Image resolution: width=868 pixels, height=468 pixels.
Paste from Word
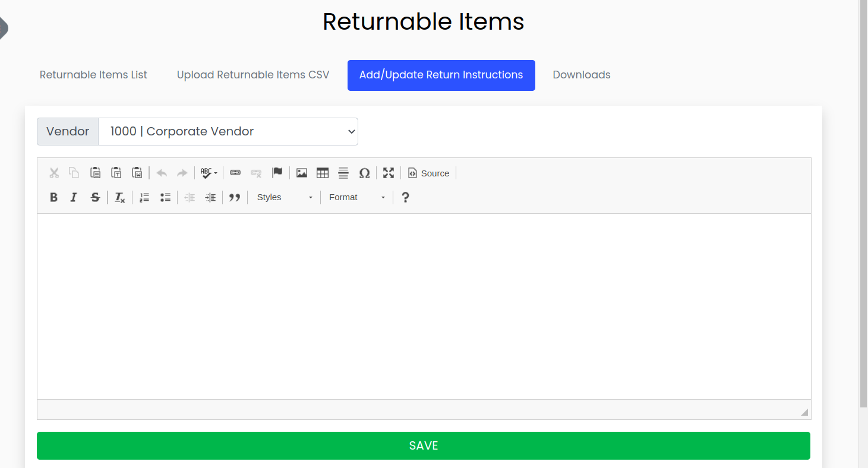pyautogui.click(x=137, y=172)
